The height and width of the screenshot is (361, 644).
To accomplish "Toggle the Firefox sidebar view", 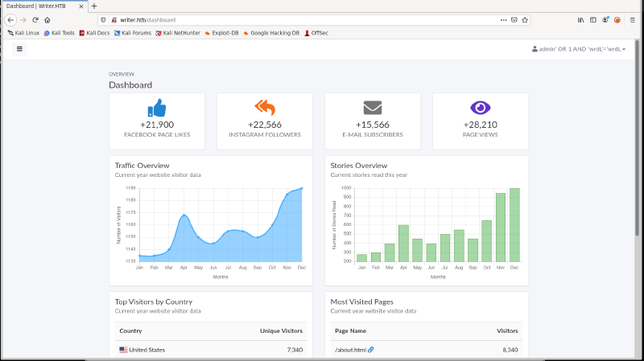I will point(593,19).
